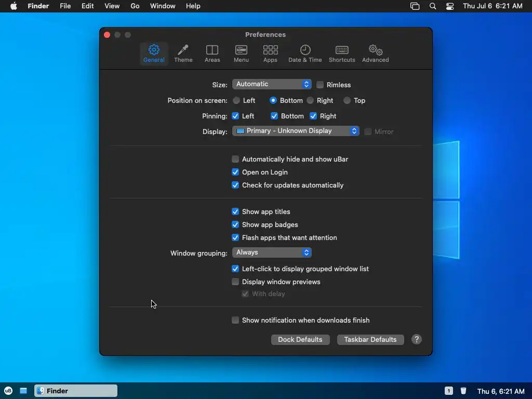Open the Shortcuts preferences tab

coord(342,54)
